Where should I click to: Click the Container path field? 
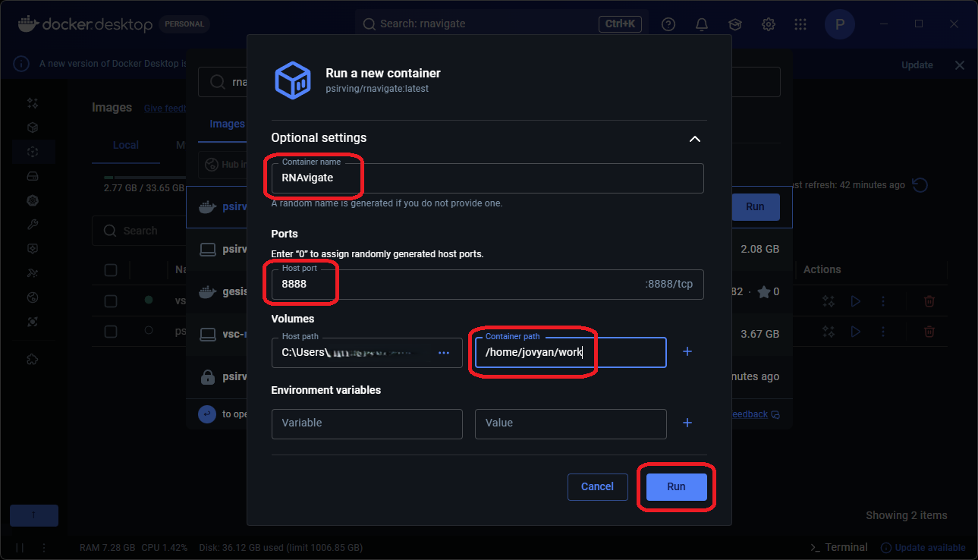(571, 353)
